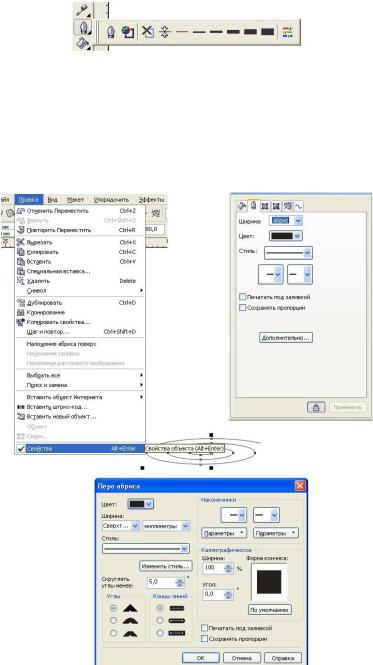Pick the thickest preset line width in the flyout

point(267,32)
